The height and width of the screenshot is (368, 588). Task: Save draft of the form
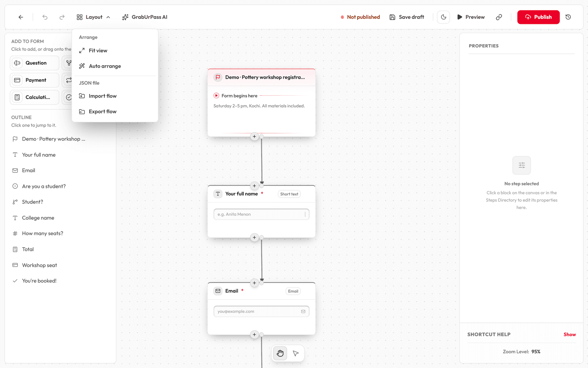pyautogui.click(x=407, y=17)
